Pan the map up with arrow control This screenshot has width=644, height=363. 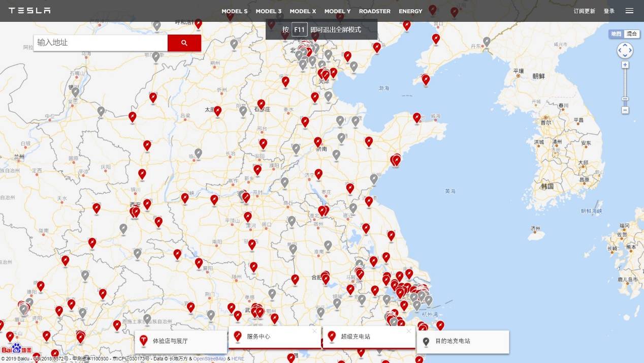pos(625,45)
